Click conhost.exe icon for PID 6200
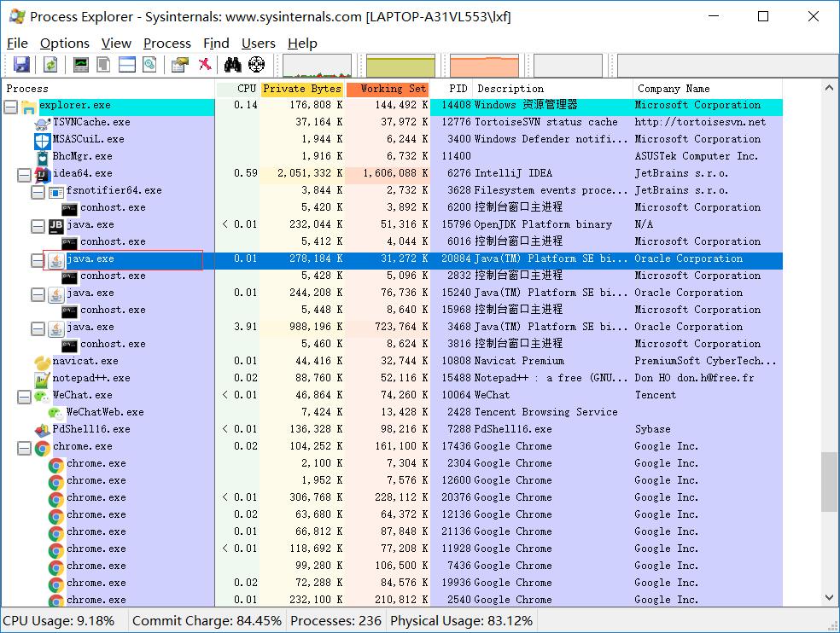 click(70, 209)
